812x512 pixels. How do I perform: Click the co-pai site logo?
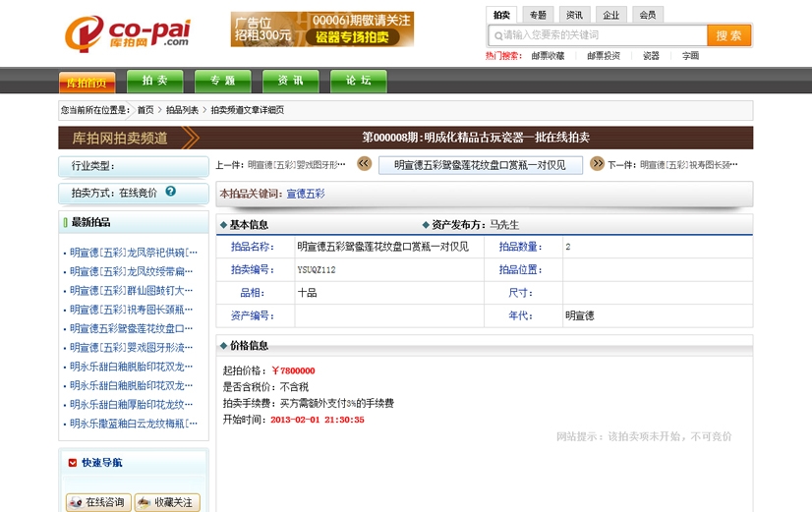(x=127, y=32)
